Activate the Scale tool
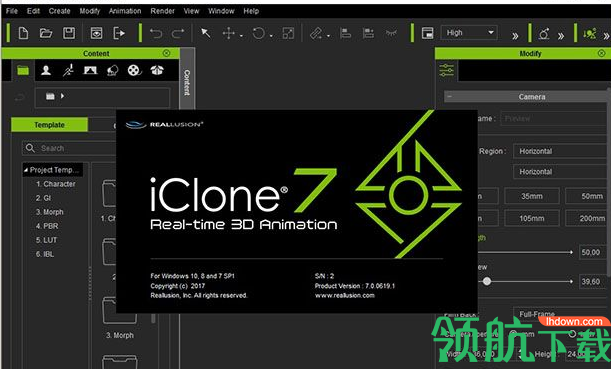This screenshot has width=611, height=369. point(288,33)
